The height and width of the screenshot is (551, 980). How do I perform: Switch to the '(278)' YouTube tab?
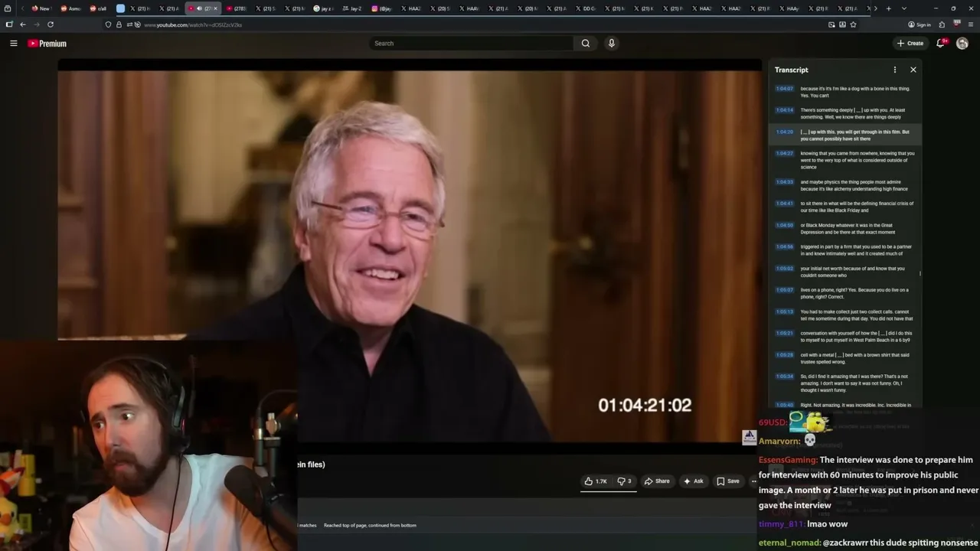(x=236, y=8)
